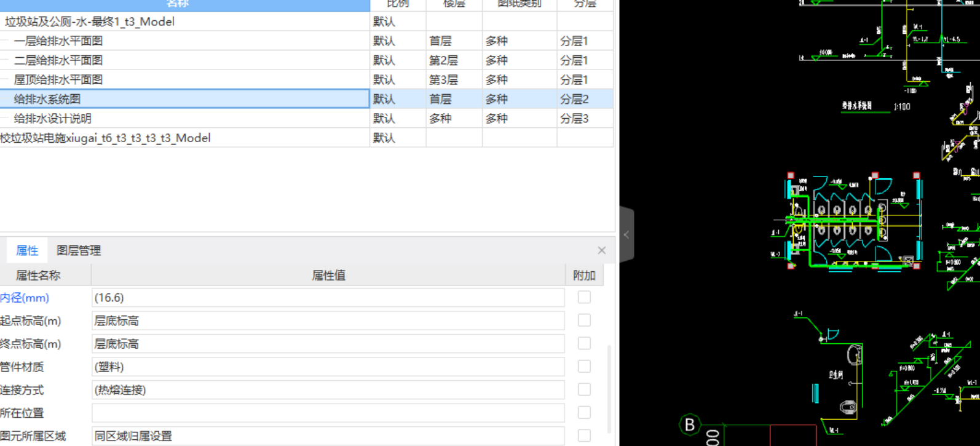Tick the 附加 checkbox for 连接方式

pyautogui.click(x=584, y=389)
